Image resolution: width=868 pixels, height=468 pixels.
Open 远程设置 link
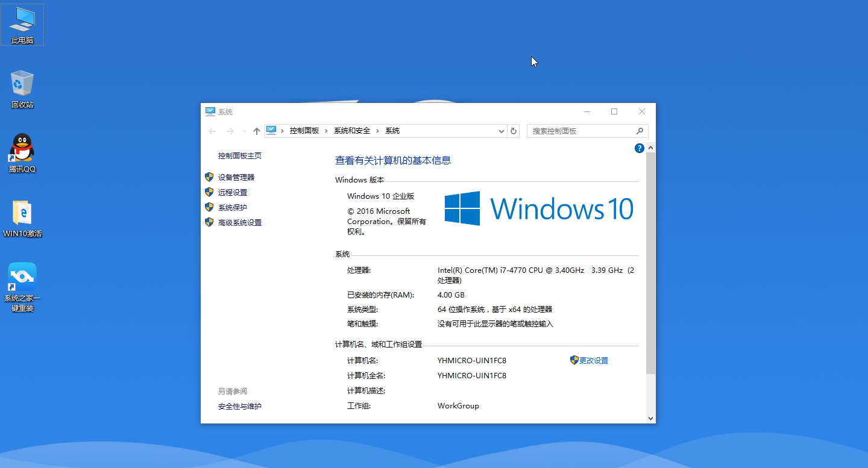point(233,192)
